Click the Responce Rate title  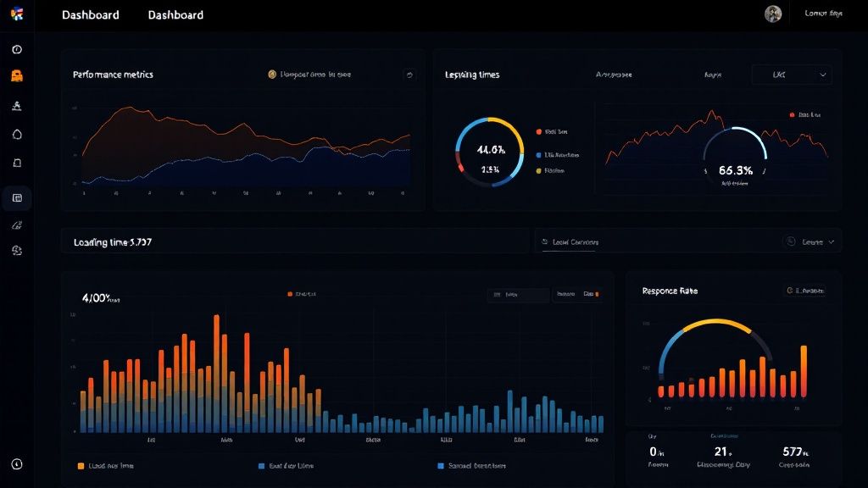670,291
